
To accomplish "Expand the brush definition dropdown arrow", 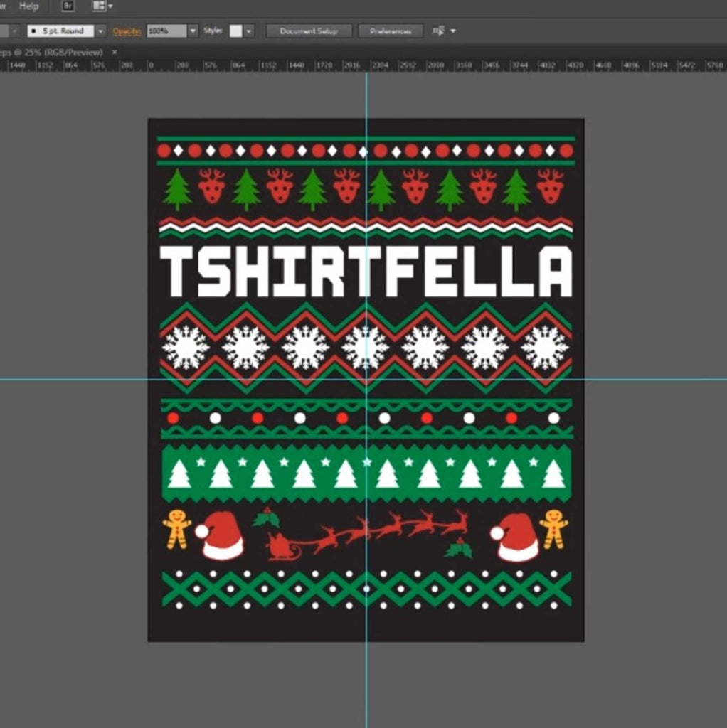I will 100,31.
